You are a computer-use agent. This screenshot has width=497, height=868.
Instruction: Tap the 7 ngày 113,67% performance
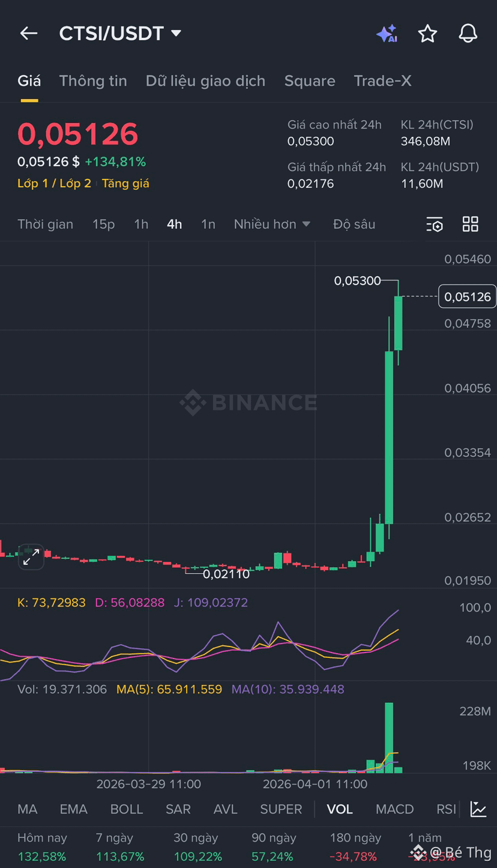(120, 847)
